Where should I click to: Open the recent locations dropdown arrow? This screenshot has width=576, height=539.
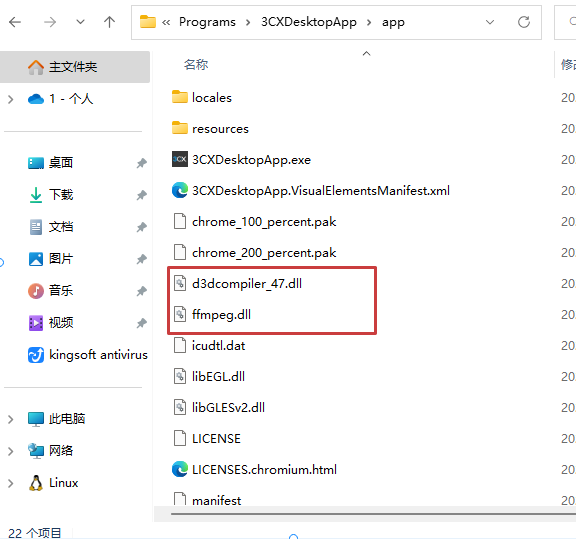coord(80,22)
